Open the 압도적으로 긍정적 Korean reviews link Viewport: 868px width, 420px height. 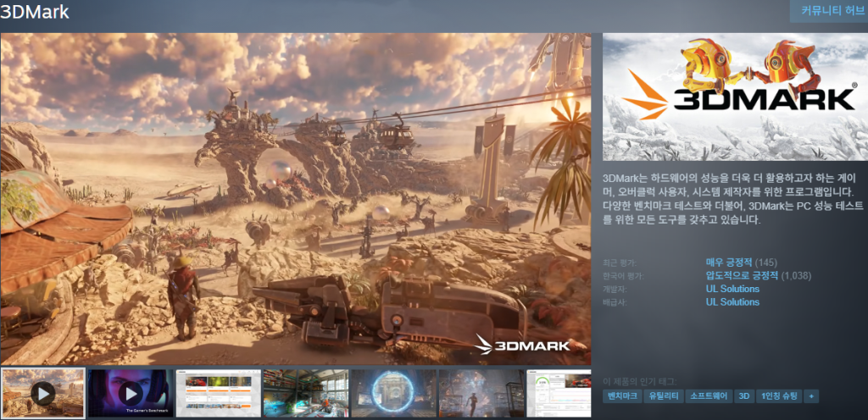[742, 276]
